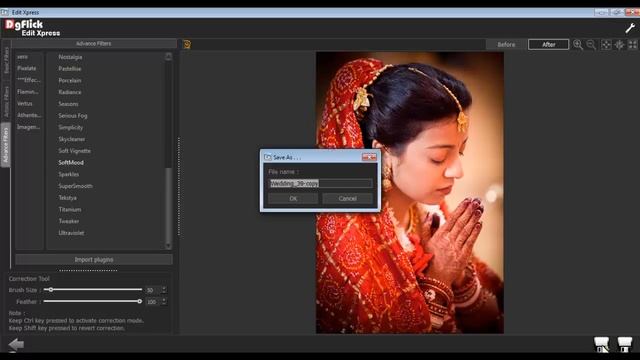Image resolution: width=640 pixels, height=360 pixels.
Task: Select the Ultraviolet filter
Action: (71, 233)
